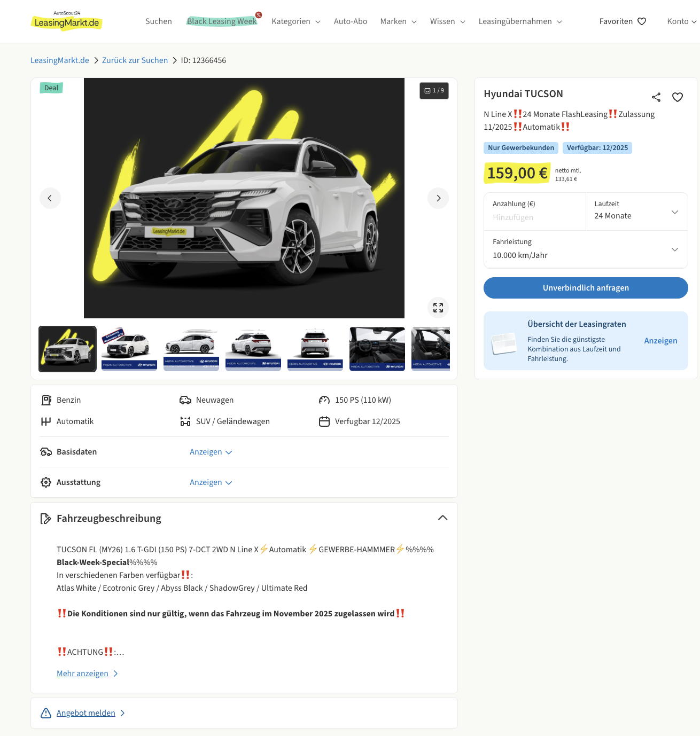Open the Fahrleistung 10.000 km/Jahr dropdown

point(586,249)
